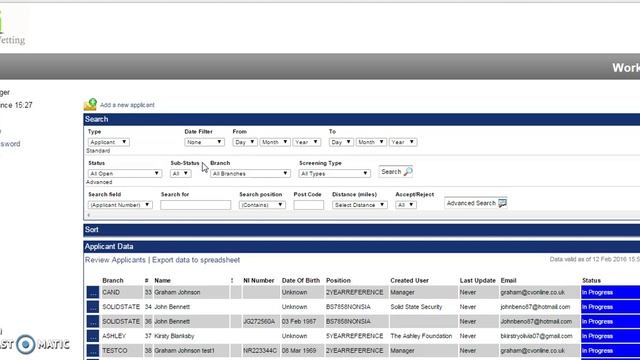Open row menu button for John Bennett 36
This screenshot has width=640, height=360.
coord(93,322)
